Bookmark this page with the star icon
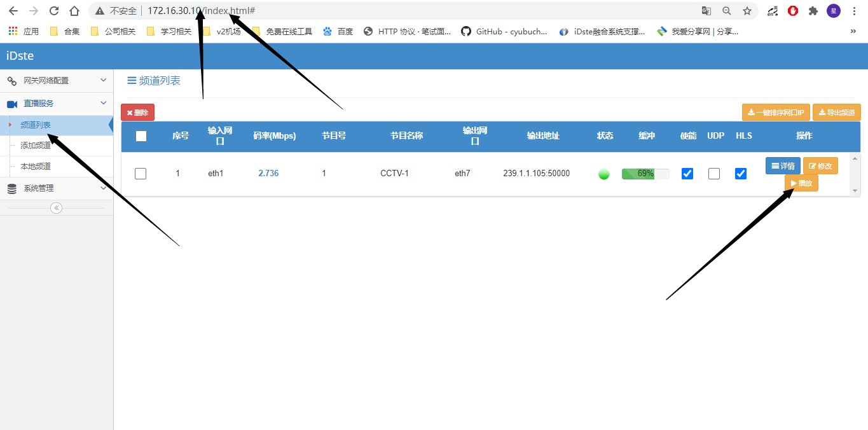Screen dimensions: 868x430 click(x=747, y=11)
